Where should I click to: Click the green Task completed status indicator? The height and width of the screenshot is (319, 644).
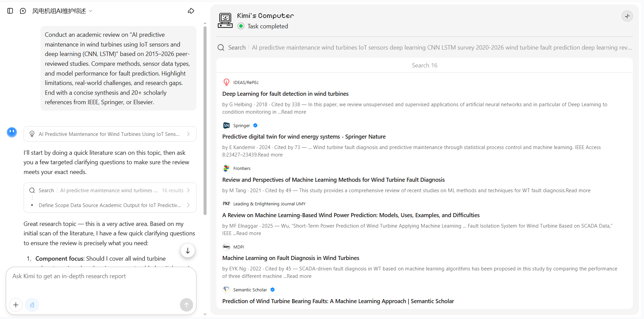pos(241,26)
